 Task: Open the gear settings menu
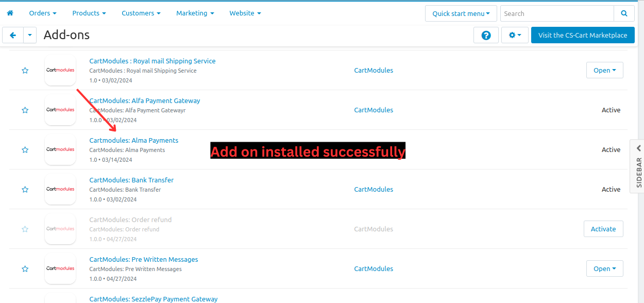click(x=515, y=35)
